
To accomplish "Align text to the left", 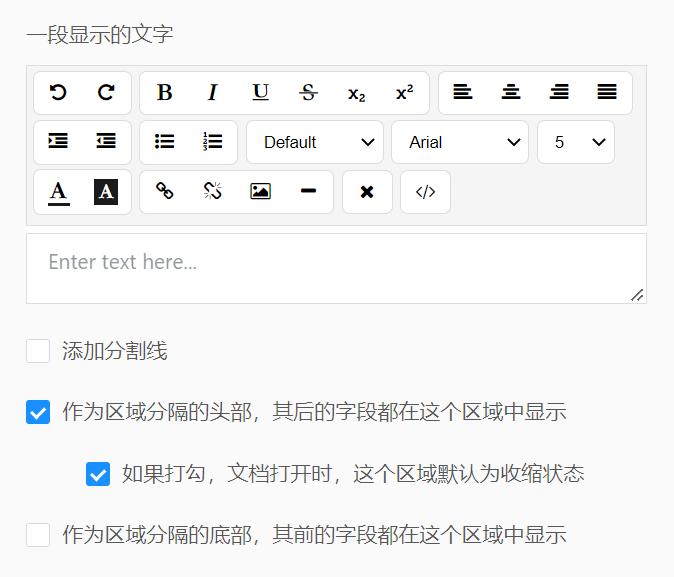I will [463, 92].
